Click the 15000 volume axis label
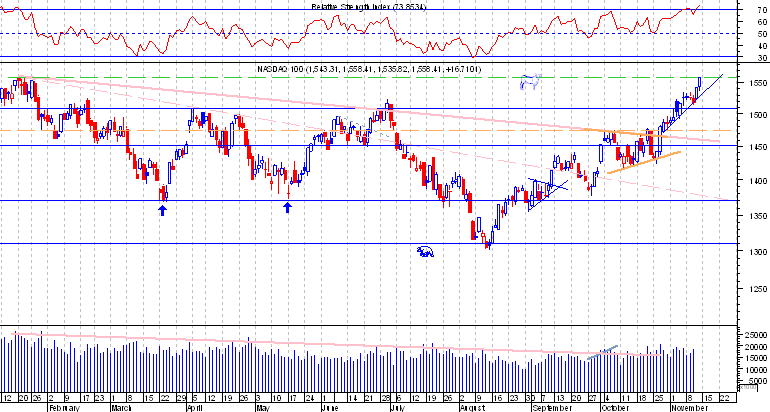770x412 pixels. [756, 358]
